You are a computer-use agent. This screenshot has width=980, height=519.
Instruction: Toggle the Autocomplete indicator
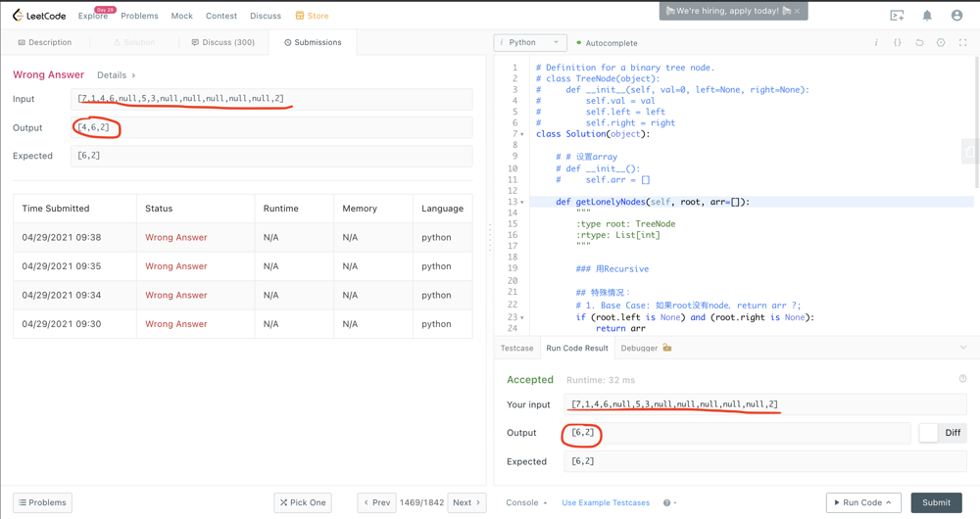pos(579,43)
